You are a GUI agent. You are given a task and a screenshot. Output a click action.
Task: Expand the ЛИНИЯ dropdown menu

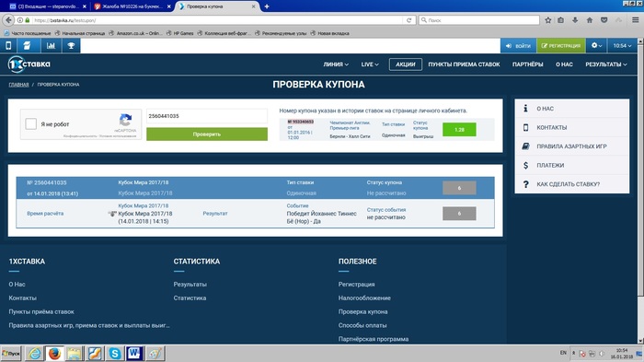point(336,64)
